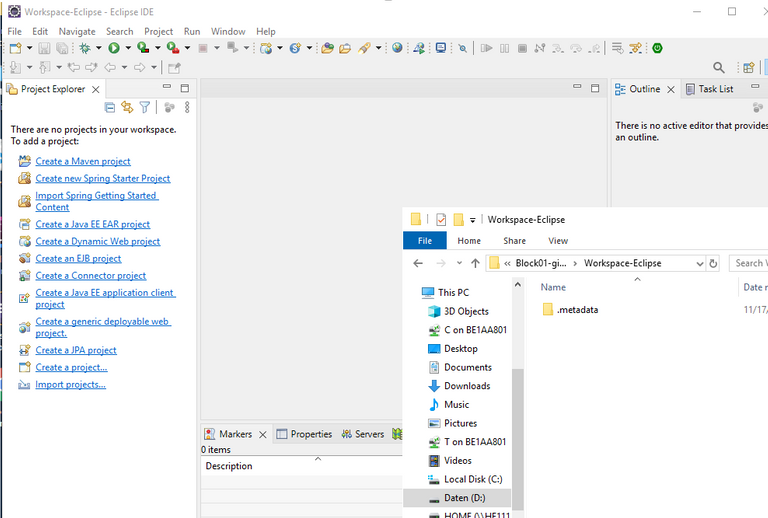This screenshot has width=768, height=518.
Task: Click the blue File button in File Explorer
Action: pyautogui.click(x=425, y=241)
